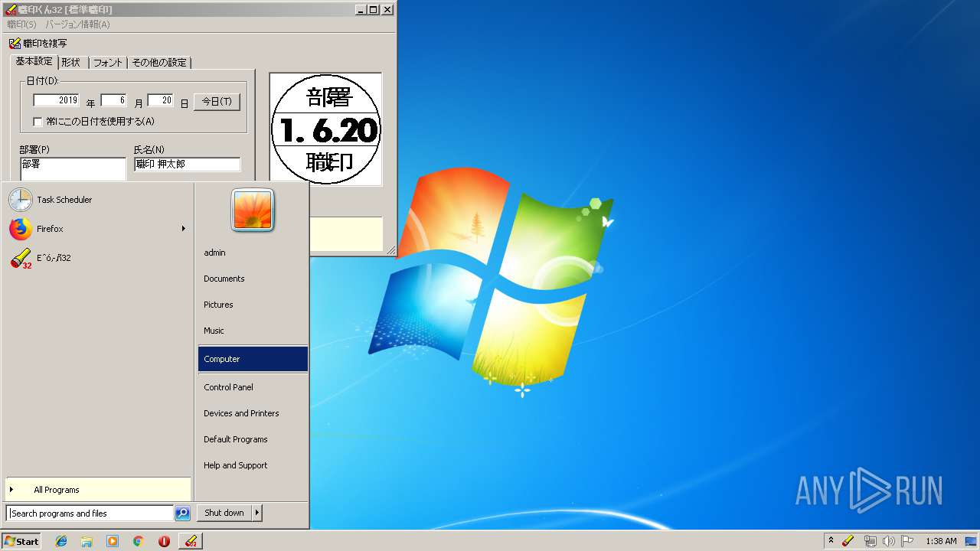Open Help and Support
The height and width of the screenshot is (551, 980).
pos(253,465)
